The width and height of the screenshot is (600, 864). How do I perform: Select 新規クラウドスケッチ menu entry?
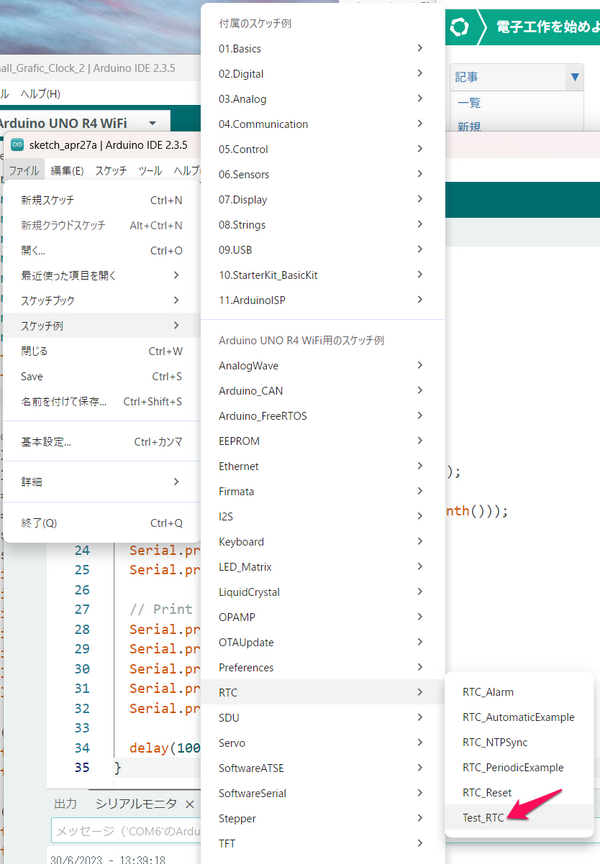[101, 225]
